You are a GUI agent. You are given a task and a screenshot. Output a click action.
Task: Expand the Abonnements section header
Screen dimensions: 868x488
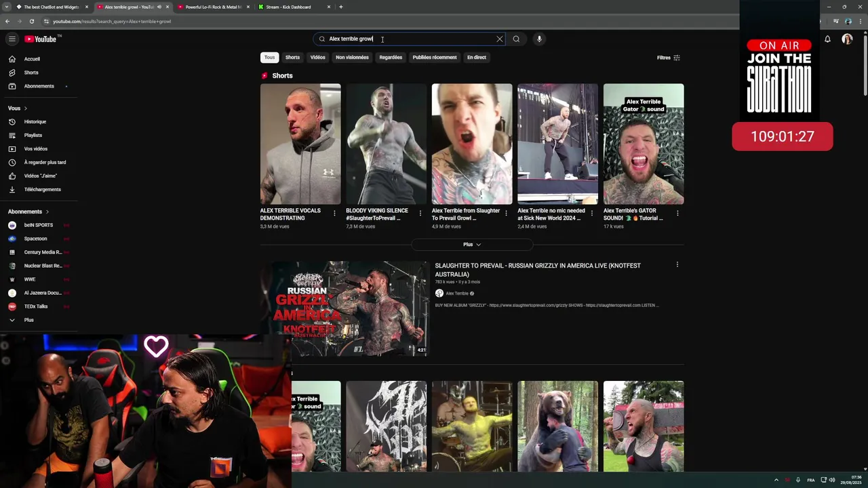tap(28, 211)
